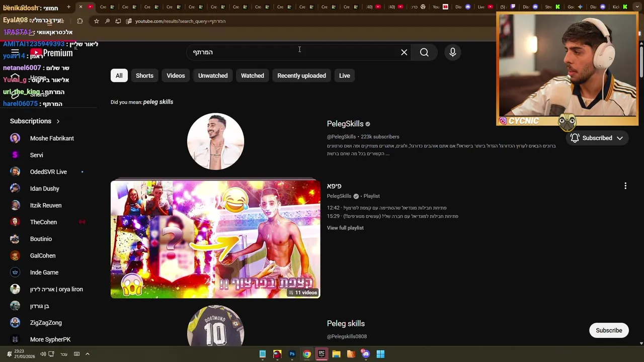Open the PelegSkills verified channel title

(345, 124)
